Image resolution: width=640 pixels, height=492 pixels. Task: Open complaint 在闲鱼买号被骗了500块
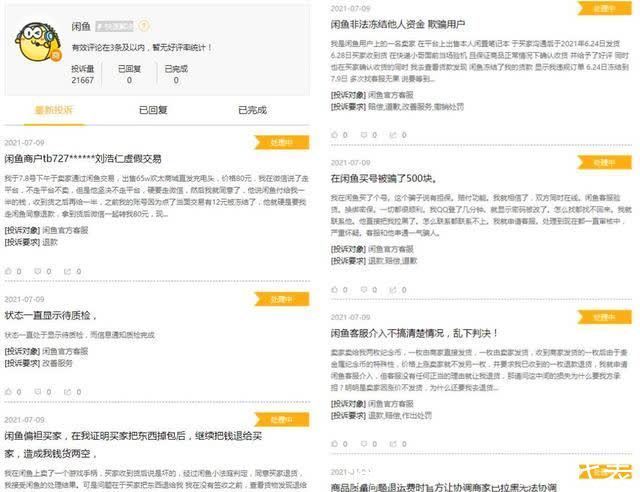point(384,179)
